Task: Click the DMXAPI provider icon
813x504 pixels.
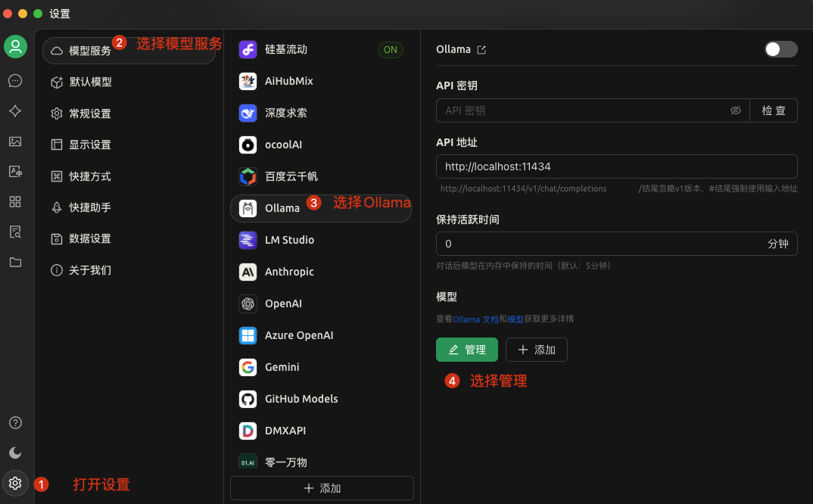Action: click(248, 431)
